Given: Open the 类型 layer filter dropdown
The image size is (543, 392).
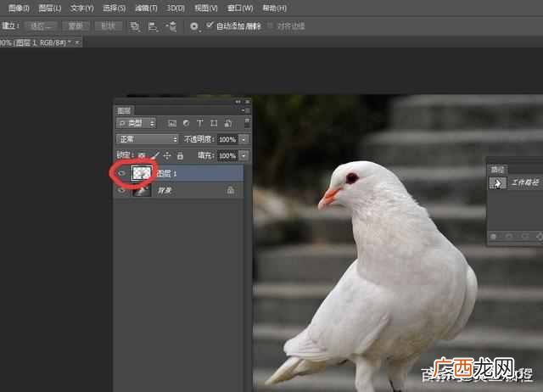Looking at the screenshot, I should pos(137,123).
